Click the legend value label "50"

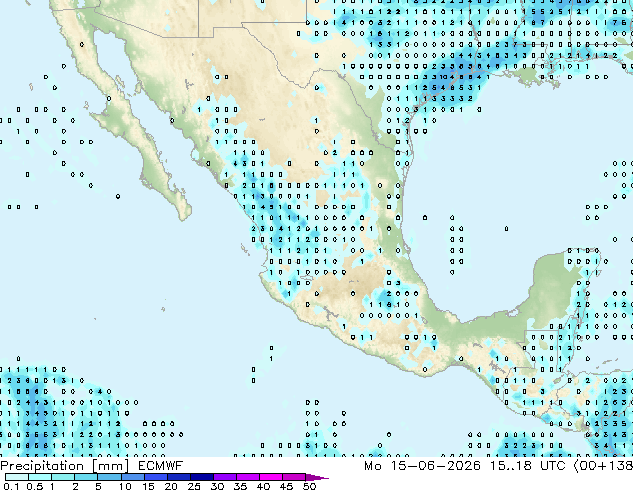click(x=309, y=486)
